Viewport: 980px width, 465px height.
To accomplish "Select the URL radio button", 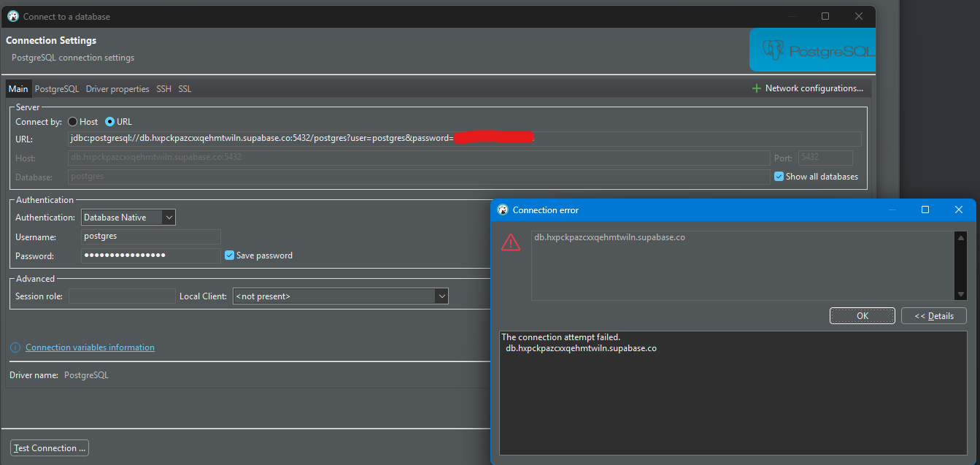I will (x=110, y=122).
